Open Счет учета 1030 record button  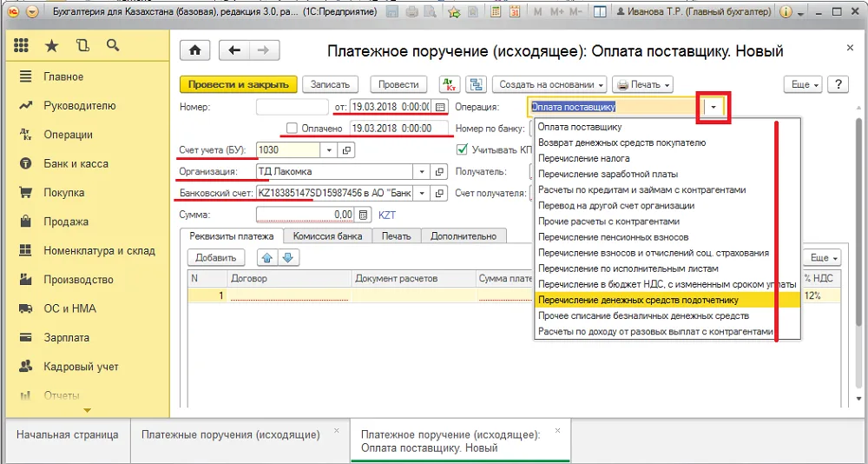[x=347, y=149]
